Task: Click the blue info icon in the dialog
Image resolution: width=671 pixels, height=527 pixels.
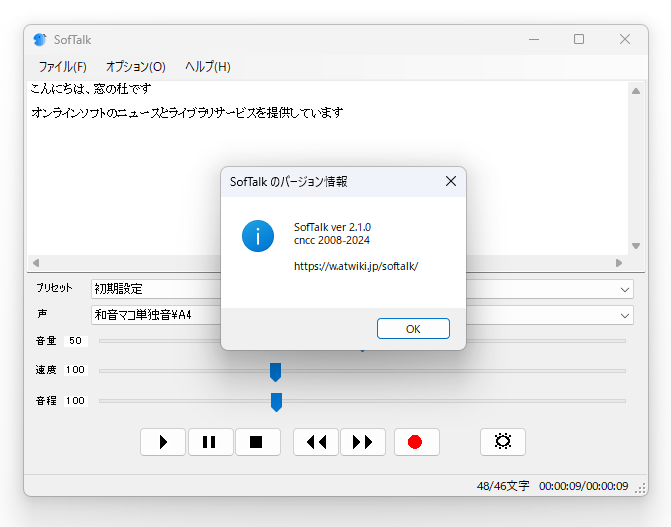Action: tap(258, 236)
